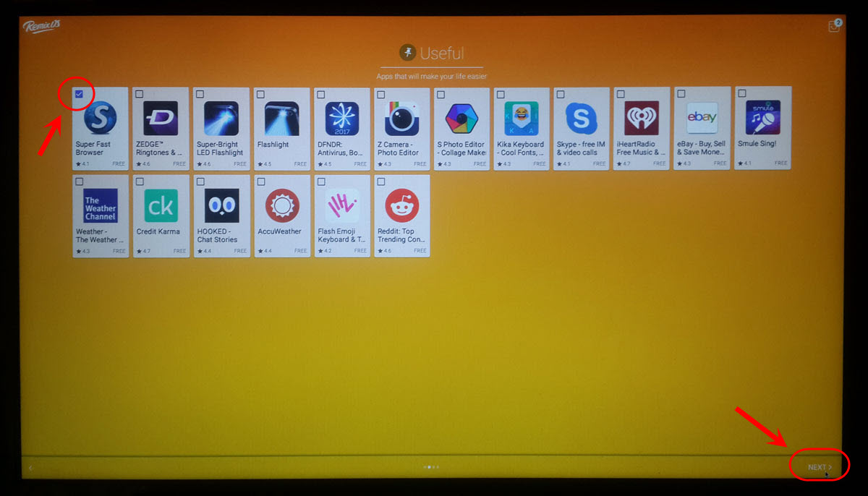Click the Skype app icon
Viewport: 868px width, 496px height.
[582, 119]
